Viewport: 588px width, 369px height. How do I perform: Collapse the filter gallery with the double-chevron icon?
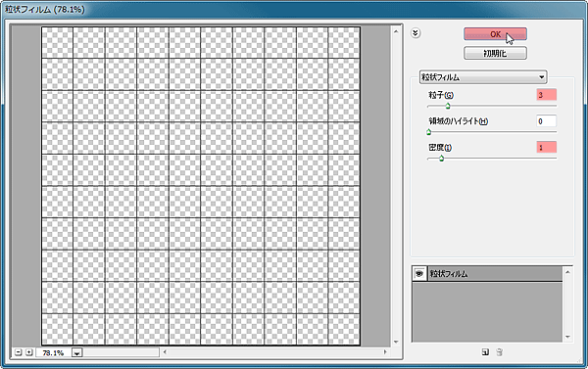416,33
